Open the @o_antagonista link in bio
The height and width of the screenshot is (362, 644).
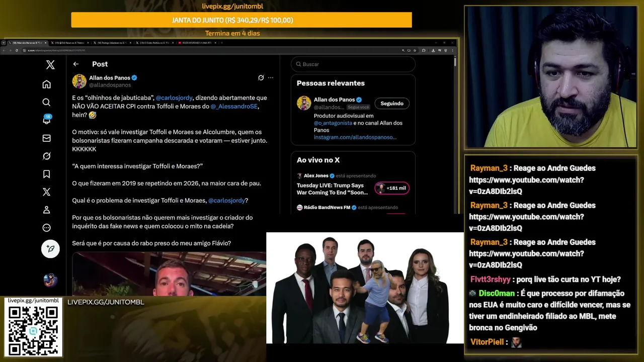coord(333,123)
